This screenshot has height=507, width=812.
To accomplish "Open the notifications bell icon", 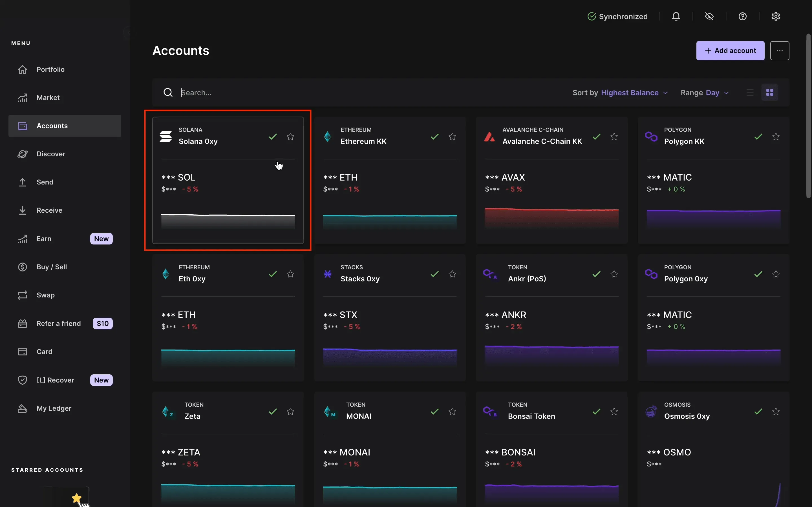I will (676, 16).
